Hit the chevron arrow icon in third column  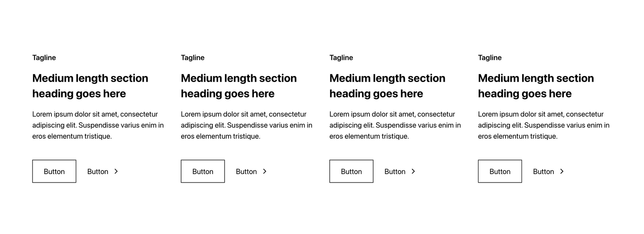[x=413, y=171]
